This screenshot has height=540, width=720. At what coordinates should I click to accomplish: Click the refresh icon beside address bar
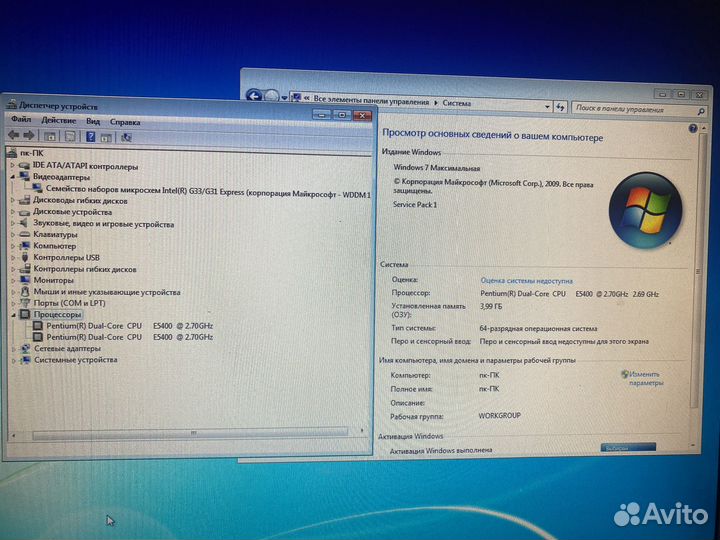560,107
